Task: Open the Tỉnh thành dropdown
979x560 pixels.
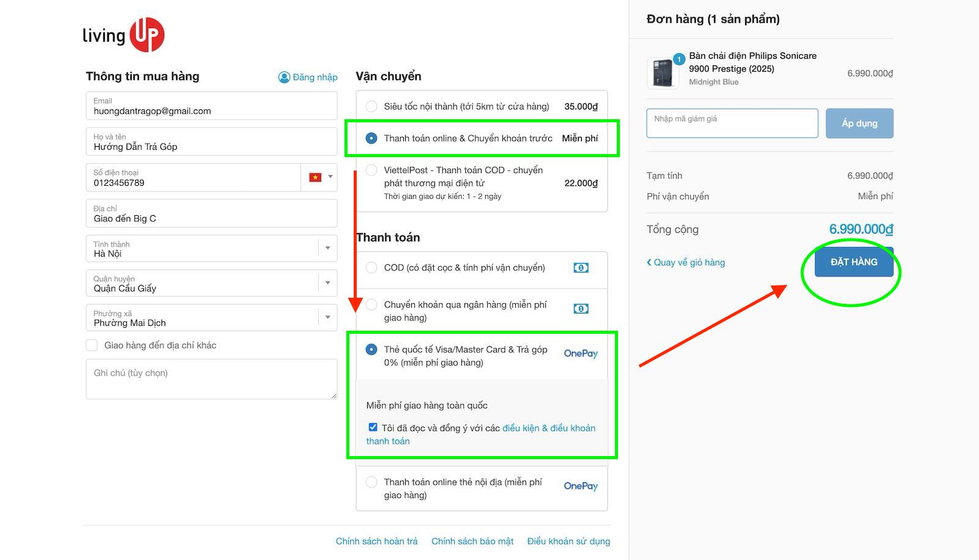Action: point(328,248)
